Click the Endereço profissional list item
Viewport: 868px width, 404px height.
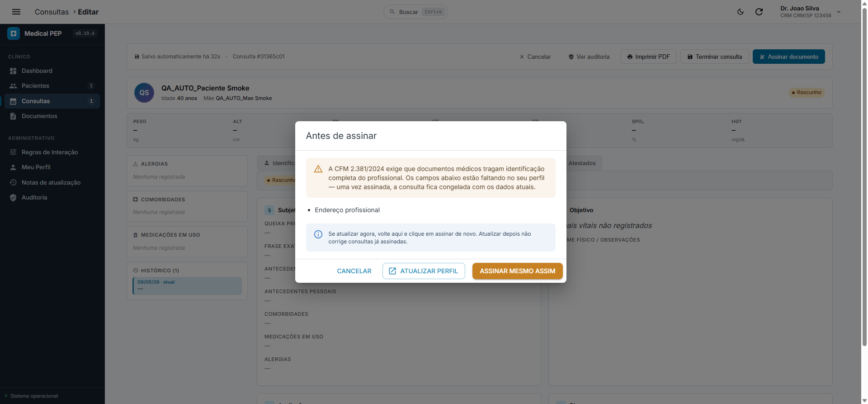(x=347, y=210)
